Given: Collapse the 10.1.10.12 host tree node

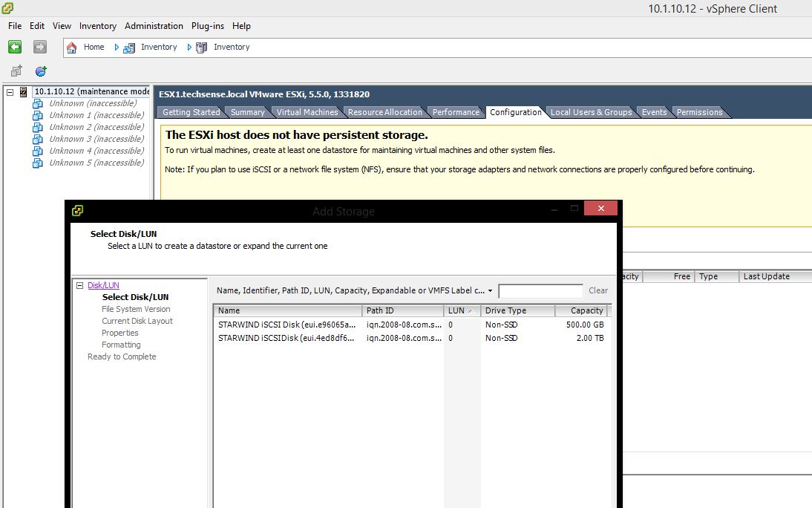Looking at the screenshot, I should (x=10, y=92).
